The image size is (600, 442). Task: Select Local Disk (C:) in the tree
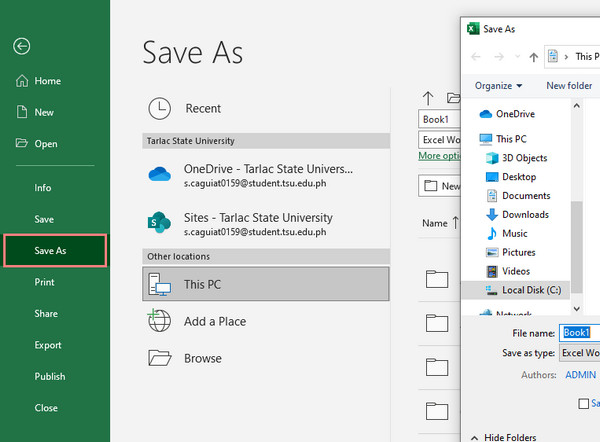click(516, 290)
